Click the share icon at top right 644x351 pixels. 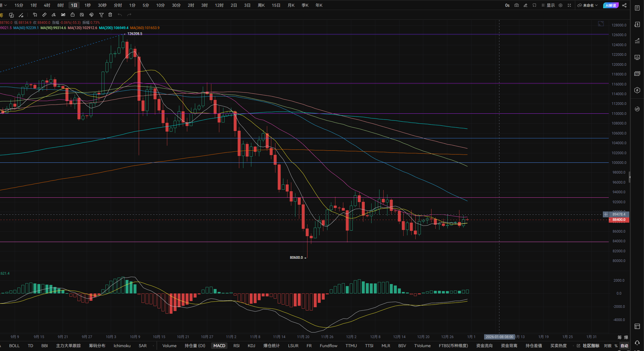[624, 5]
